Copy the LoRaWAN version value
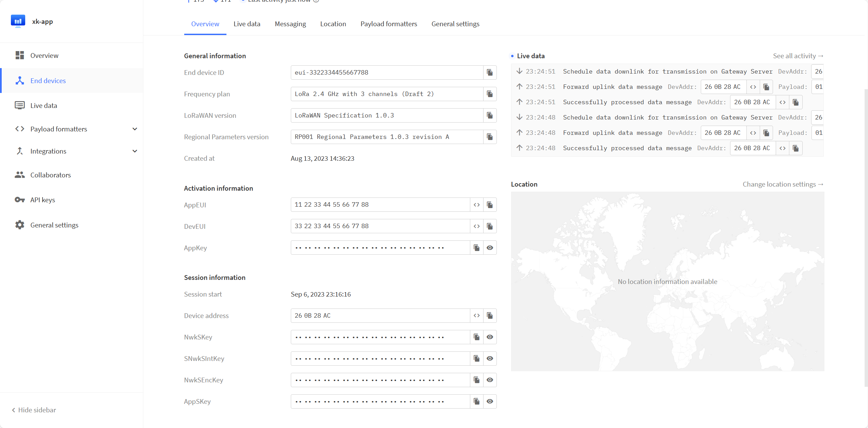This screenshot has height=428, width=868. coord(490,115)
